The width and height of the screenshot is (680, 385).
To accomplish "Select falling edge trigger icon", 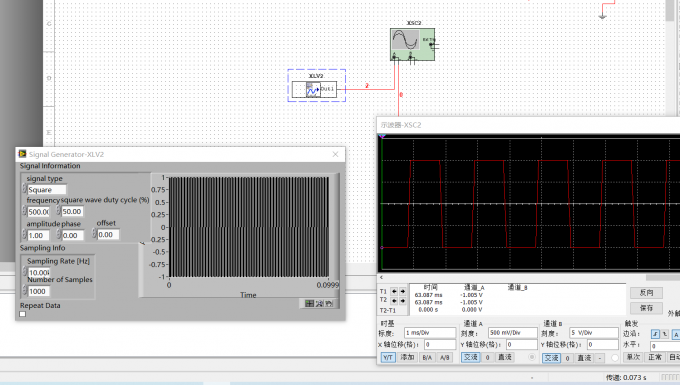I will (x=665, y=334).
